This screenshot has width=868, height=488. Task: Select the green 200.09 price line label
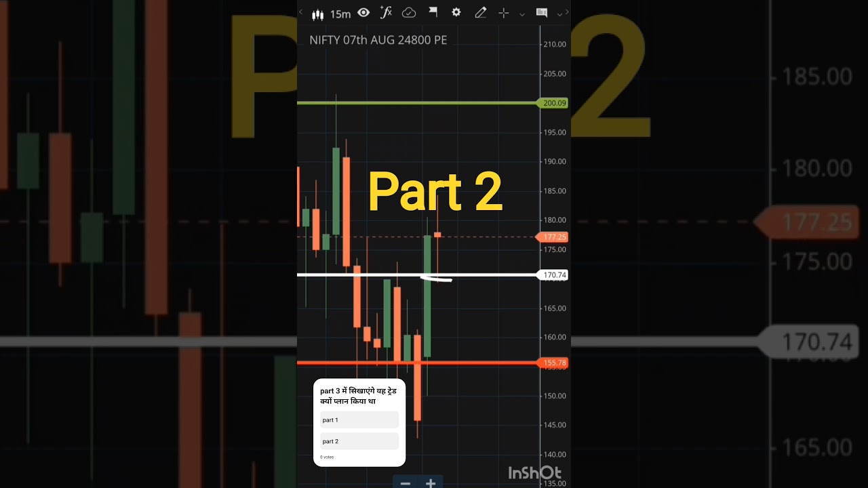(x=554, y=103)
